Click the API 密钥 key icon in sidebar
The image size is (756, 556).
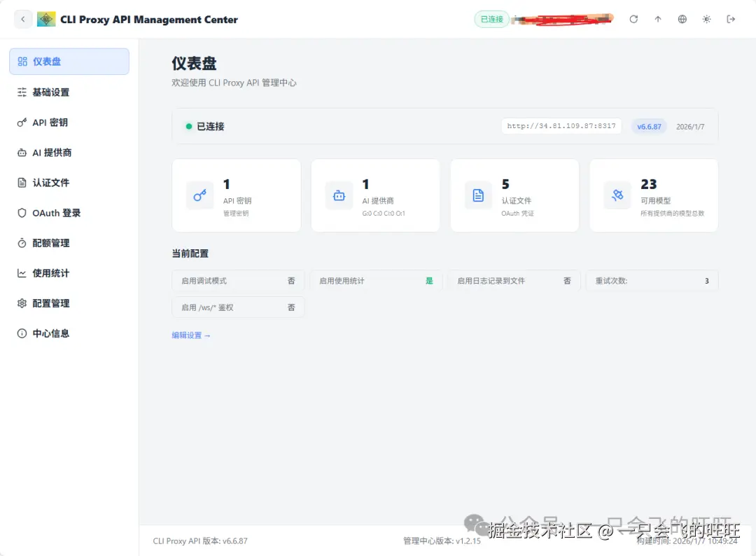pyautogui.click(x=22, y=123)
